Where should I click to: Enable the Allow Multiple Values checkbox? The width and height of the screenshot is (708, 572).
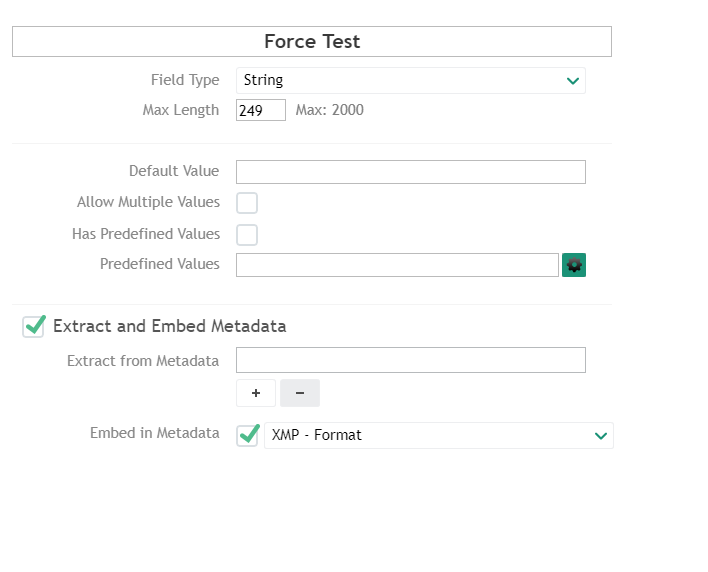(x=247, y=203)
